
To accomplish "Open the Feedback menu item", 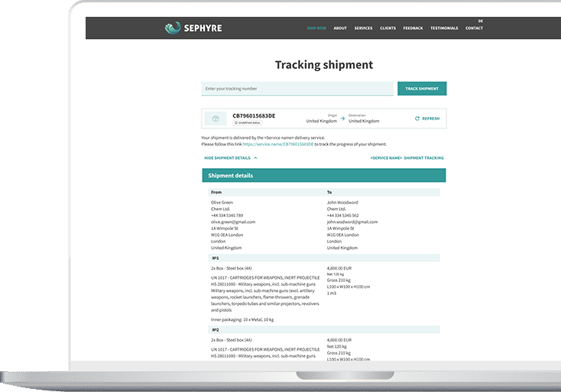I will 413,28.
